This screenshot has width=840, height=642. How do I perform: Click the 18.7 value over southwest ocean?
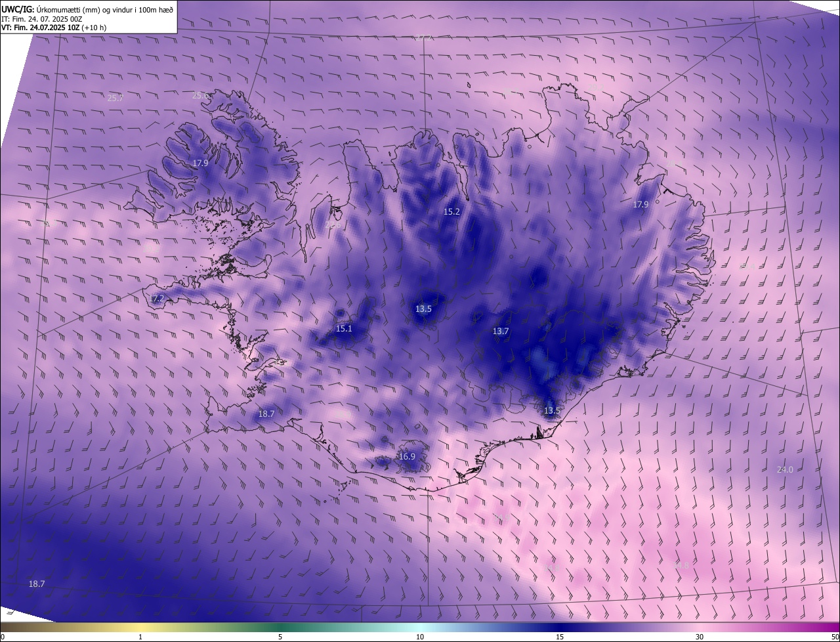coord(37,584)
